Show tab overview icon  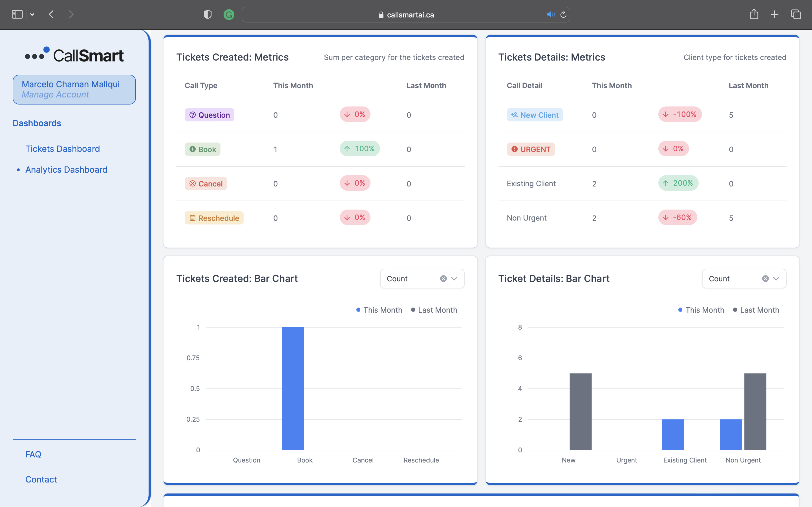point(796,14)
